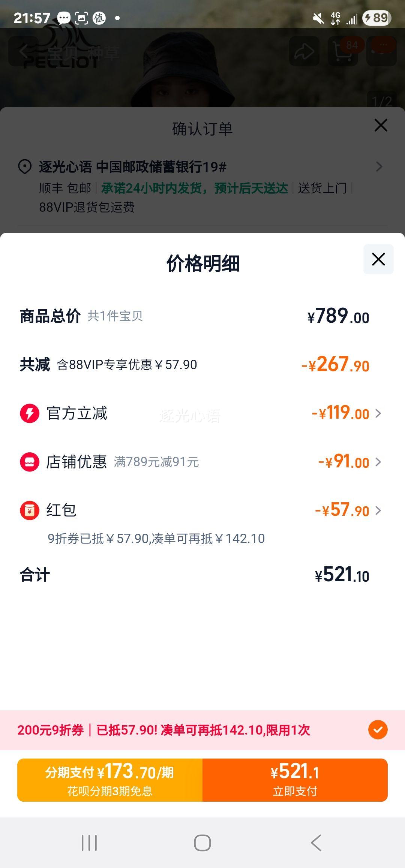Open the shopping cart icon at top
The height and width of the screenshot is (868, 405).
(343, 51)
